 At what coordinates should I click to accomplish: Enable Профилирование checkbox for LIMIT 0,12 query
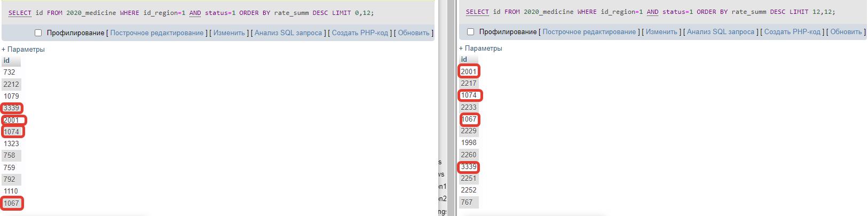coord(38,33)
